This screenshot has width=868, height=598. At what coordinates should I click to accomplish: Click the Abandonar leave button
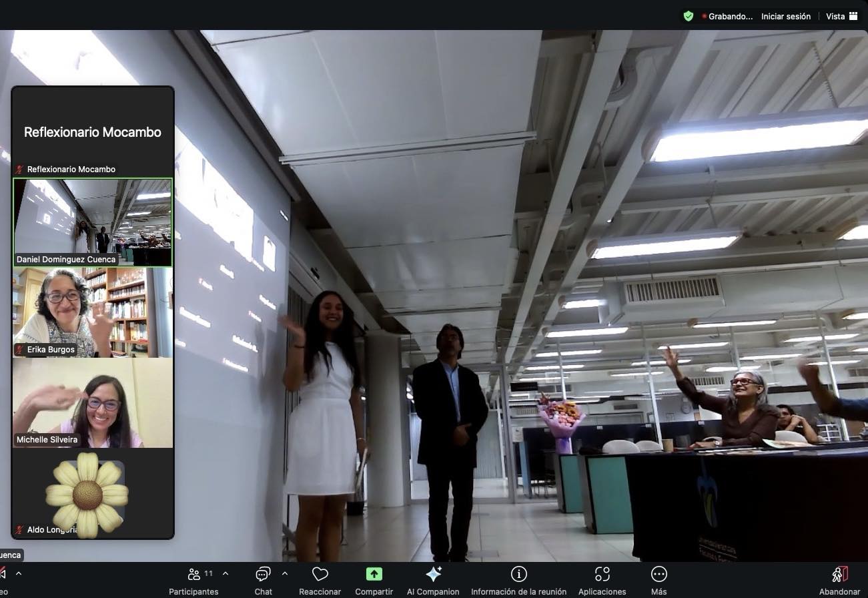(839, 575)
